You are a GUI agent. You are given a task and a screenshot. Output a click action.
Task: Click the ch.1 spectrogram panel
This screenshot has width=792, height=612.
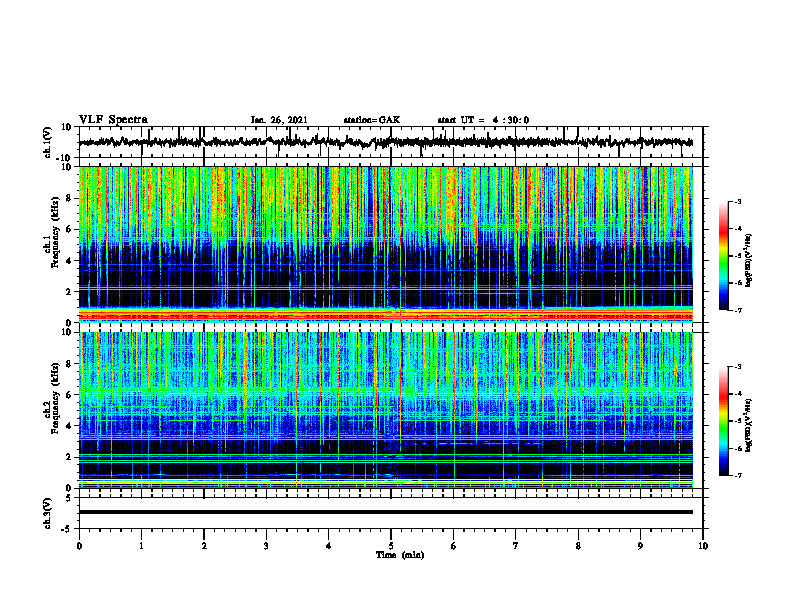tap(385, 244)
